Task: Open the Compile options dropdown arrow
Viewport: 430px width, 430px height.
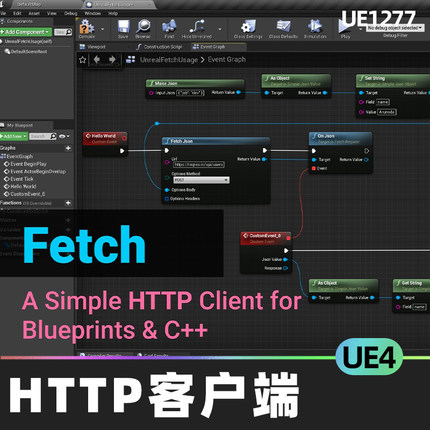Action: (x=102, y=29)
